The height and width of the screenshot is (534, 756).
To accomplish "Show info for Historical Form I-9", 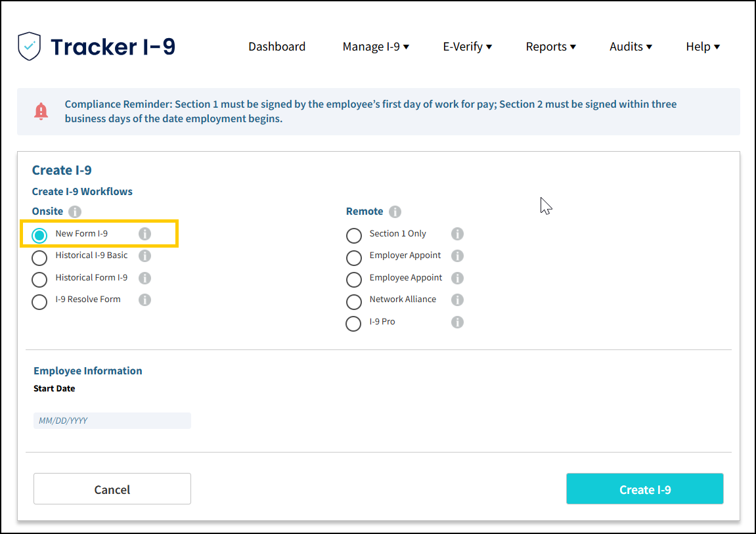I will (x=145, y=278).
